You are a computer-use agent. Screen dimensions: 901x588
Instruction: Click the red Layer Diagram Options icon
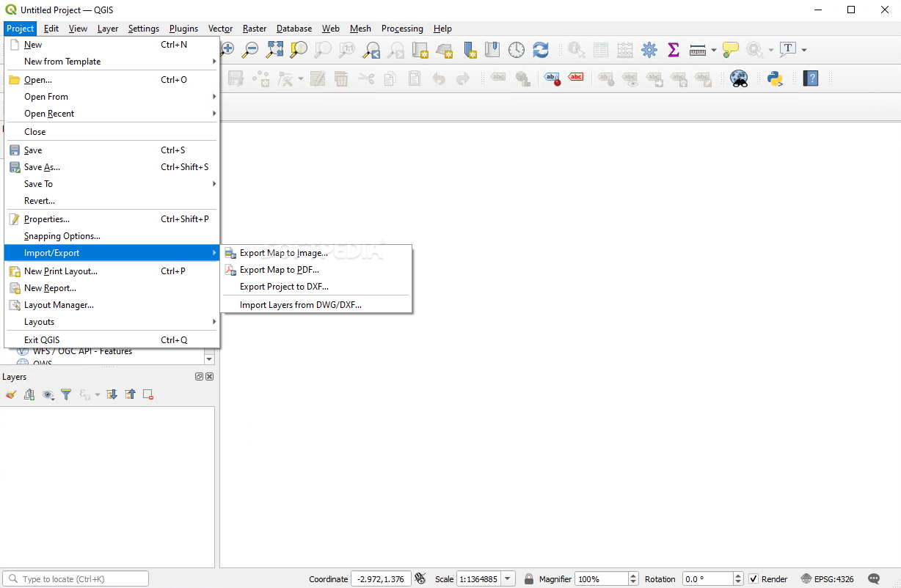coord(576,78)
